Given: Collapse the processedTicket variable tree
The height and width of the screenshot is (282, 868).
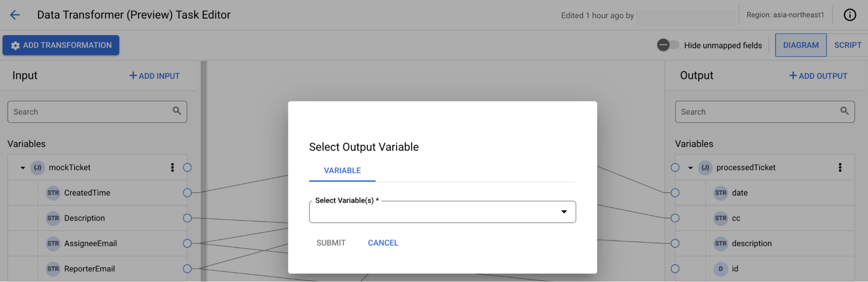Looking at the screenshot, I should [x=690, y=168].
